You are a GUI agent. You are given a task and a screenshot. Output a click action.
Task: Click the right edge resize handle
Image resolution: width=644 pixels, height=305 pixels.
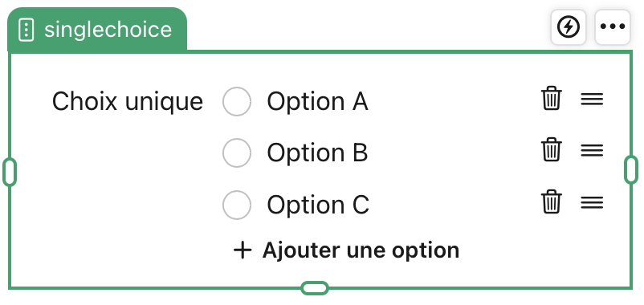[631, 169]
